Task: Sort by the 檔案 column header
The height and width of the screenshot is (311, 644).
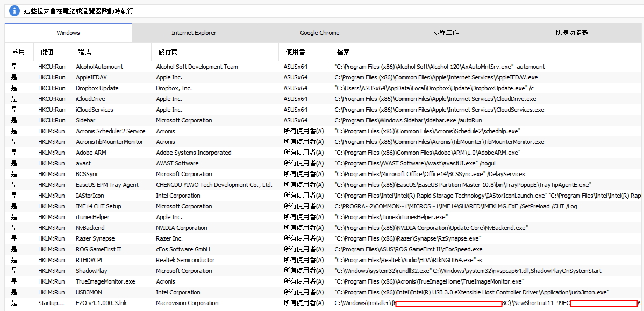Action: pyautogui.click(x=344, y=52)
